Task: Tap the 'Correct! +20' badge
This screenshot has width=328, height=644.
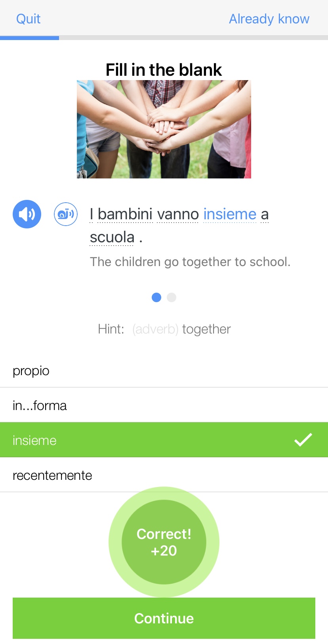Action: (164, 542)
